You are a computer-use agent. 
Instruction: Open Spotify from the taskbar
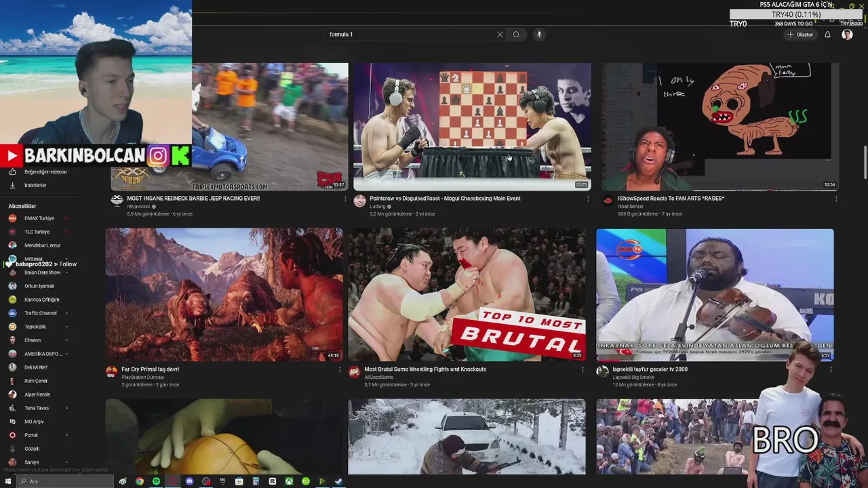tap(156, 481)
